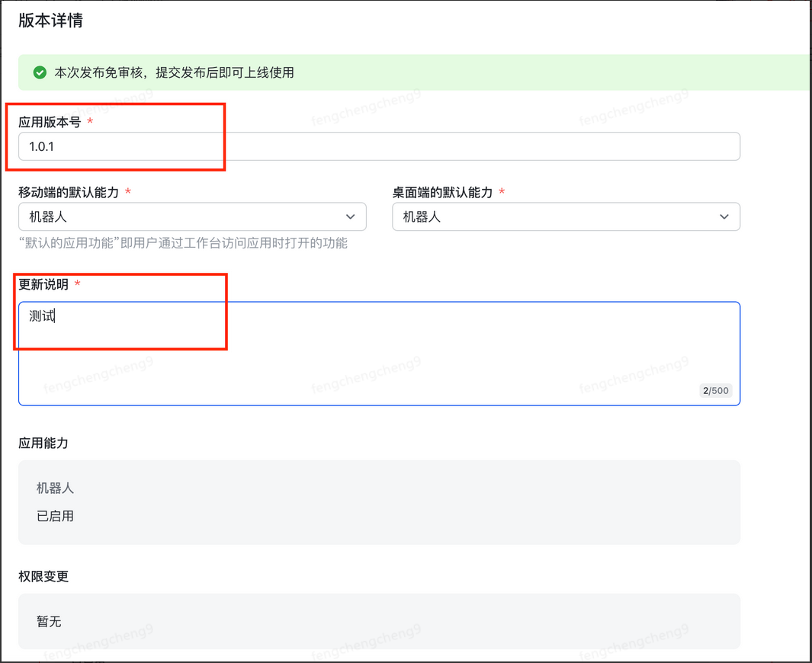Click the red asterisk after 桌面端的默认能力

(502, 193)
